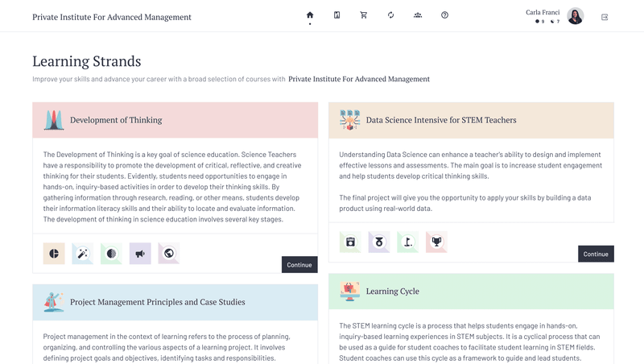The image size is (644, 364).
Task: Click the globe badge icon
Action: point(169,253)
